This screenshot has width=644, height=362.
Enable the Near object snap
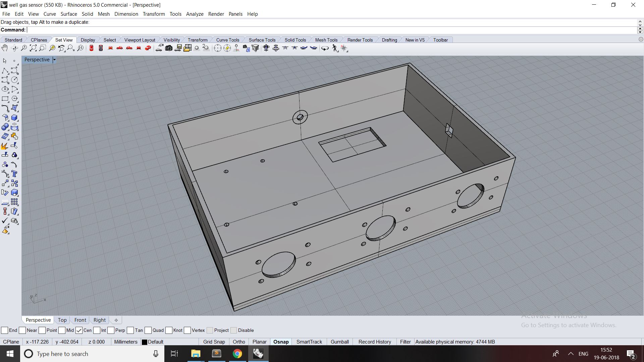coord(22,330)
